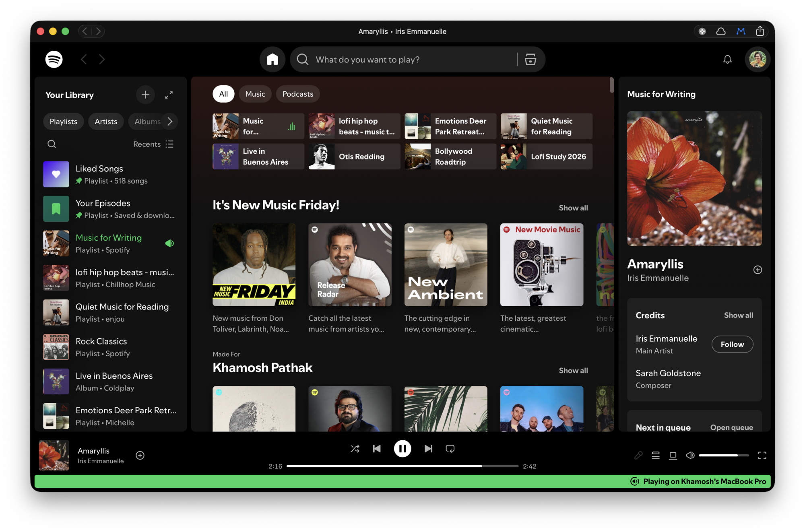Enter fullscreen with the bottom-right icon
The height and width of the screenshot is (532, 805).
[x=762, y=455]
